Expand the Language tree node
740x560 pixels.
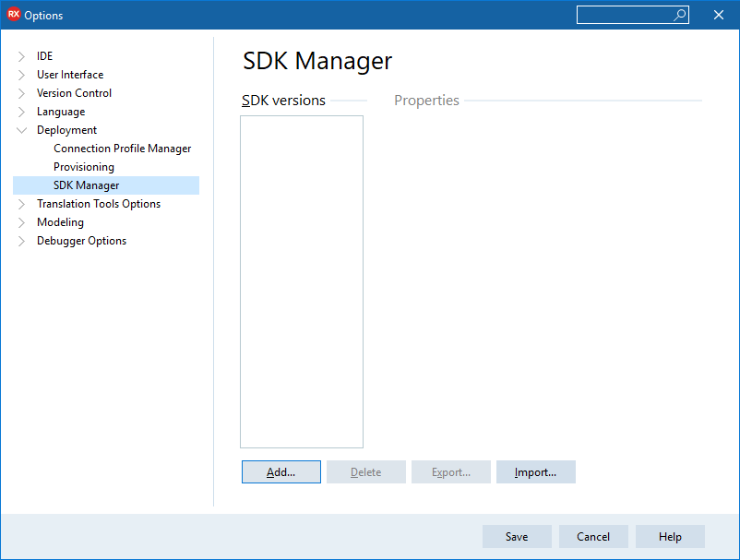point(22,112)
